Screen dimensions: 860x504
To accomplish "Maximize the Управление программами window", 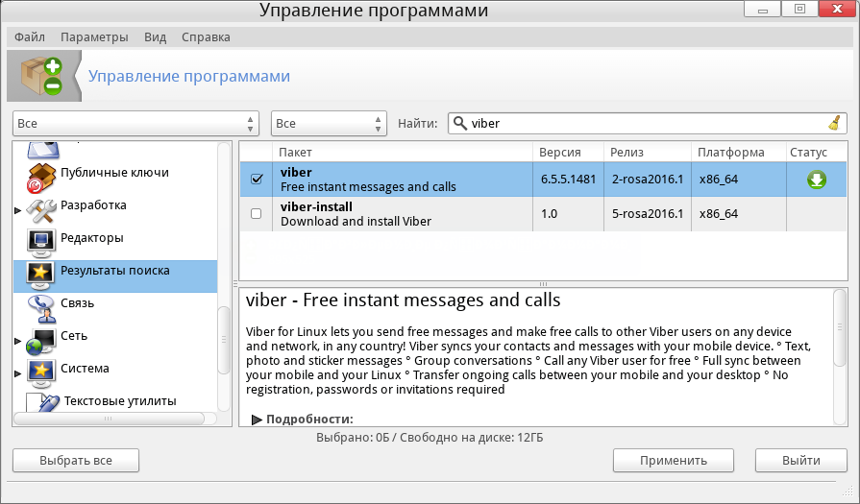I will coord(799,9).
